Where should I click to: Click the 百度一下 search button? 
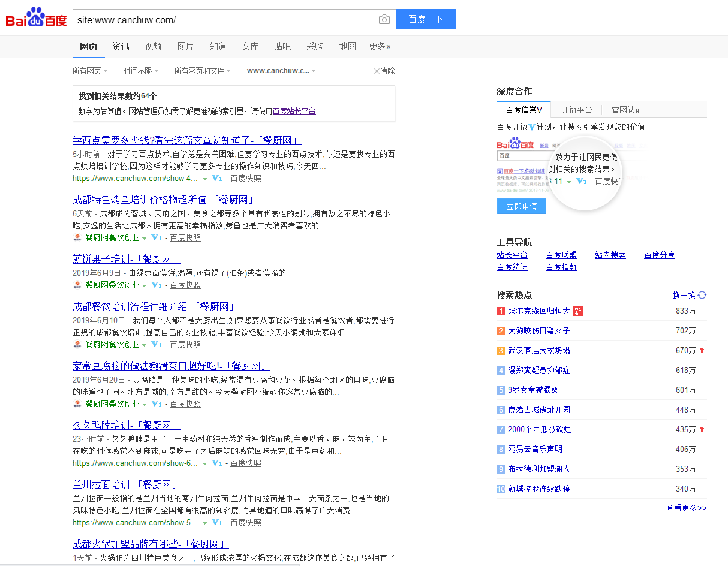tap(426, 19)
